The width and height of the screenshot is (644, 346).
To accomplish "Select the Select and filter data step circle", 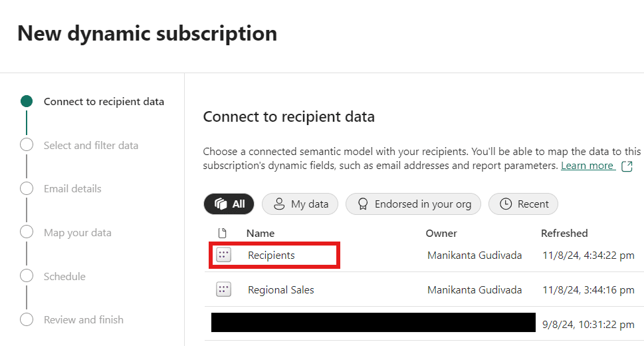I will click(x=27, y=145).
